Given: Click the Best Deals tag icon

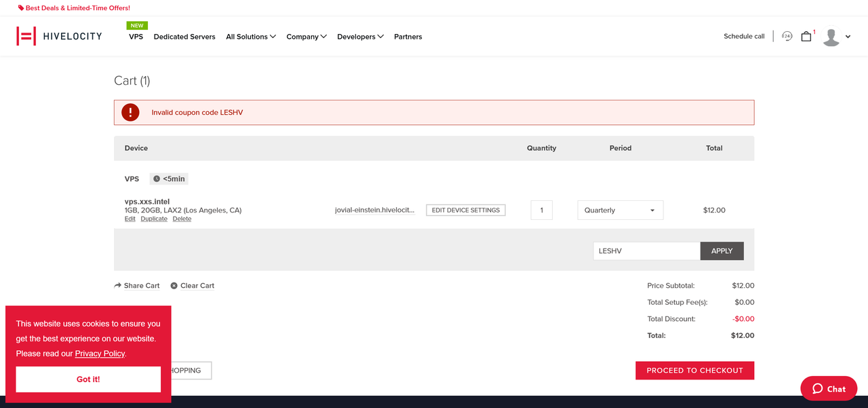Looking at the screenshot, I should click(20, 8).
